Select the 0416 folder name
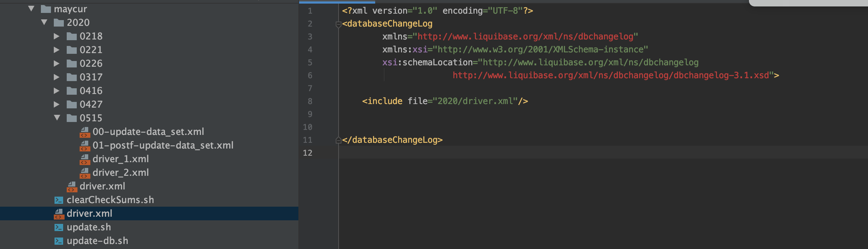Image resolution: width=868 pixels, height=249 pixels. (91, 91)
